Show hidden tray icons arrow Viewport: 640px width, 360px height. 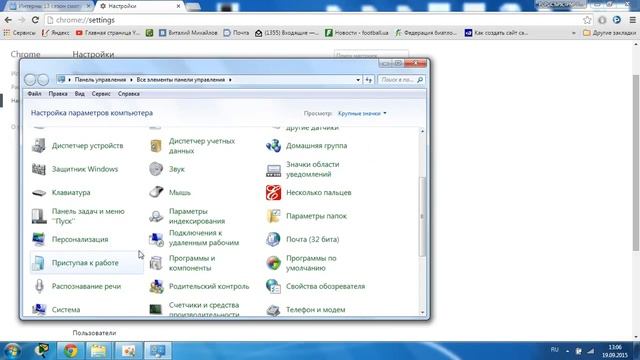[x=567, y=351]
